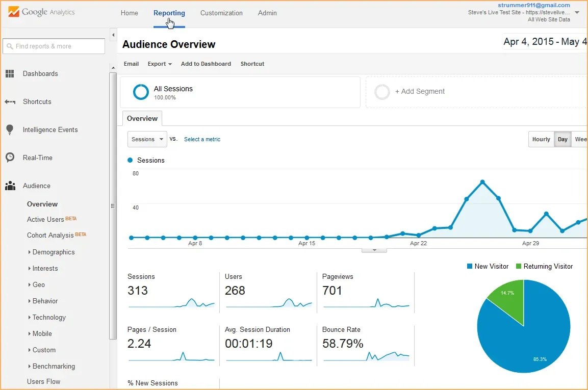
Task: Open the Sessions metric dropdown
Action: click(x=147, y=139)
